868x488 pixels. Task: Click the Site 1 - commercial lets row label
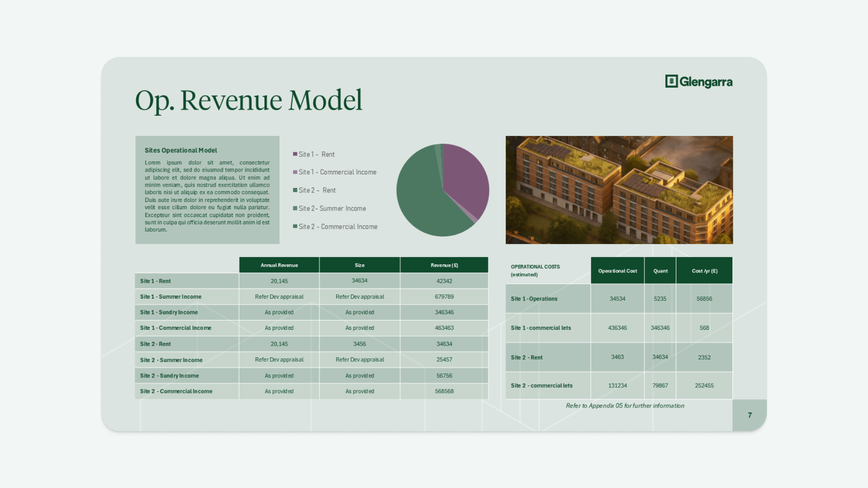click(541, 328)
